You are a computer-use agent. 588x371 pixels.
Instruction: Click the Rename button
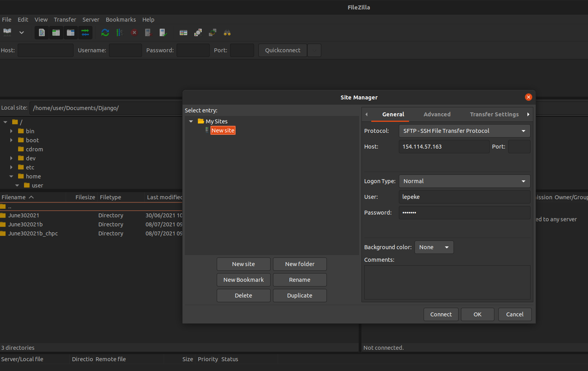point(300,280)
